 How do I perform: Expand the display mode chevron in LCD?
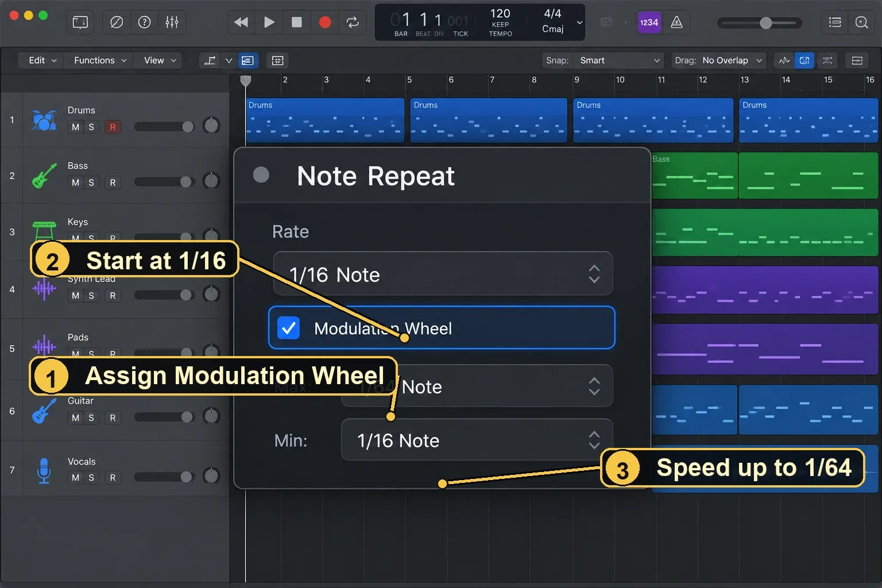[579, 22]
